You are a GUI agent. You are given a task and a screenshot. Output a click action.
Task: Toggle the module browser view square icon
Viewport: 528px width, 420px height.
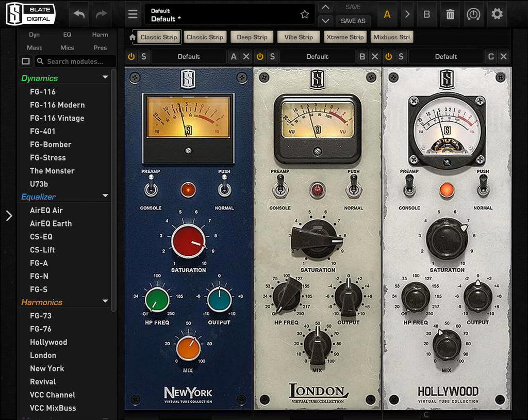pyautogui.click(x=26, y=61)
